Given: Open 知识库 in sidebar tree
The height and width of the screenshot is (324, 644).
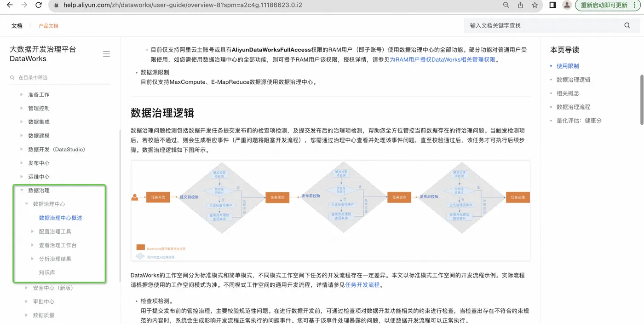Looking at the screenshot, I should (x=47, y=272).
